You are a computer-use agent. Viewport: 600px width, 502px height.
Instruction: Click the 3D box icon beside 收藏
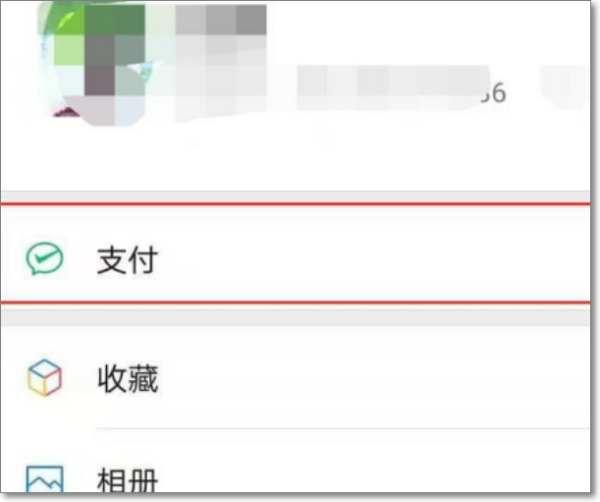click(x=44, y=377)
